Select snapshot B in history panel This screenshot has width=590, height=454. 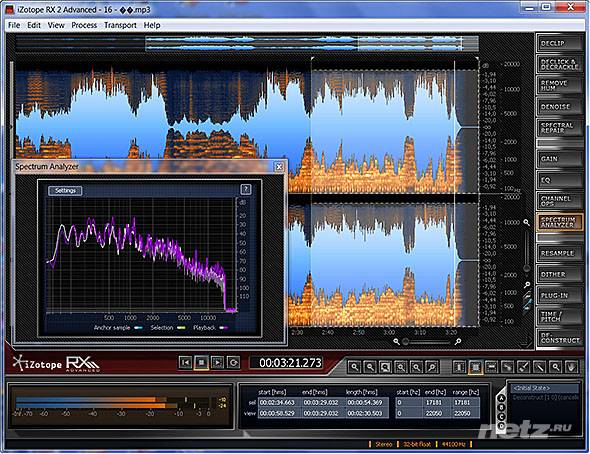[501, 407]
